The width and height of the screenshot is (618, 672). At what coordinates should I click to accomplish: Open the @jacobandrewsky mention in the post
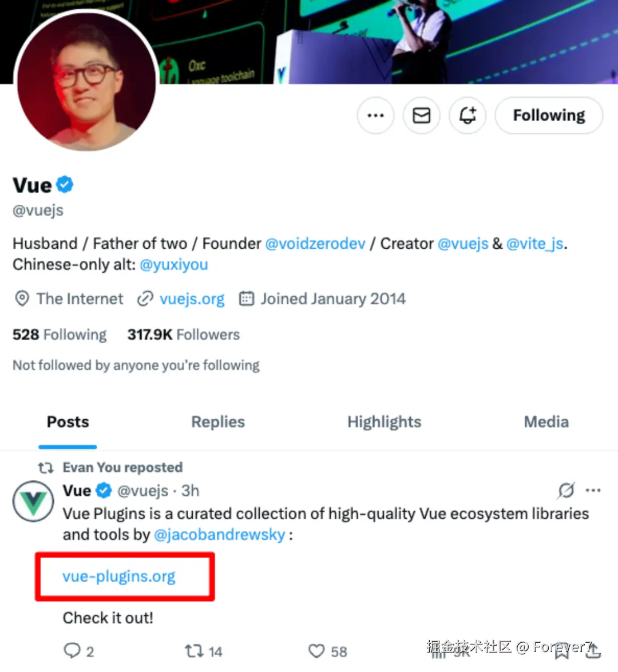point(219,535)
